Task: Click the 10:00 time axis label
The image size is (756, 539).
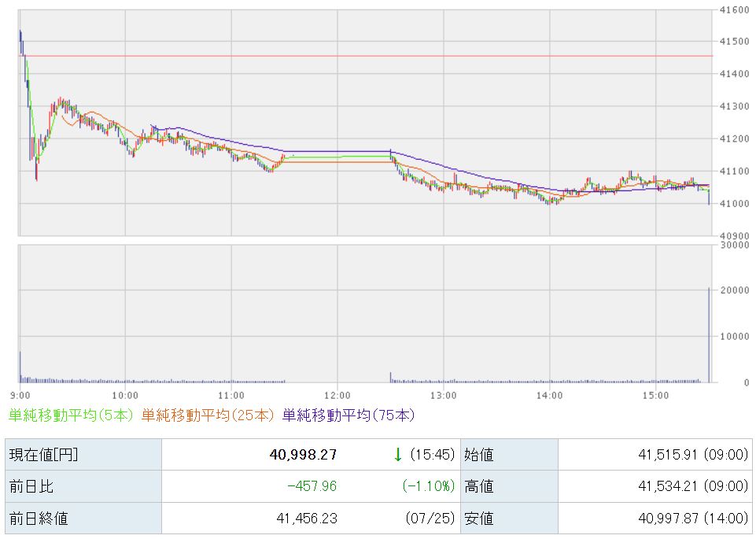Action: [x=125, y=395]
